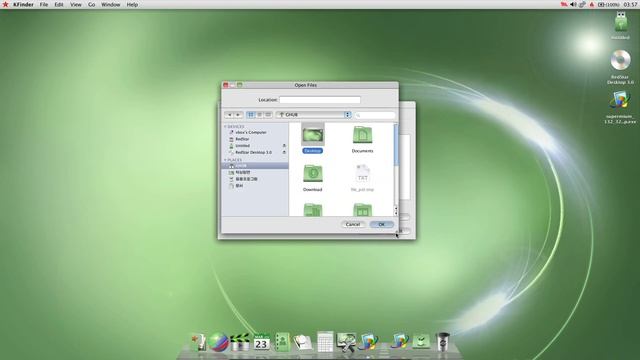Viewport: 640px width, 360px height.
Task: Open the green checkmark drive icon in dock
Action: tap(421, 341)
